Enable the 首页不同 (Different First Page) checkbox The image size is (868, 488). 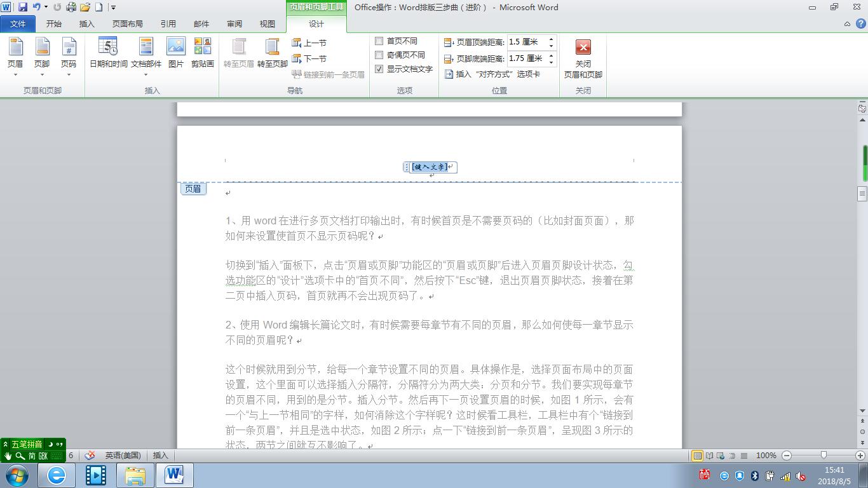click(x=379, y=41)
